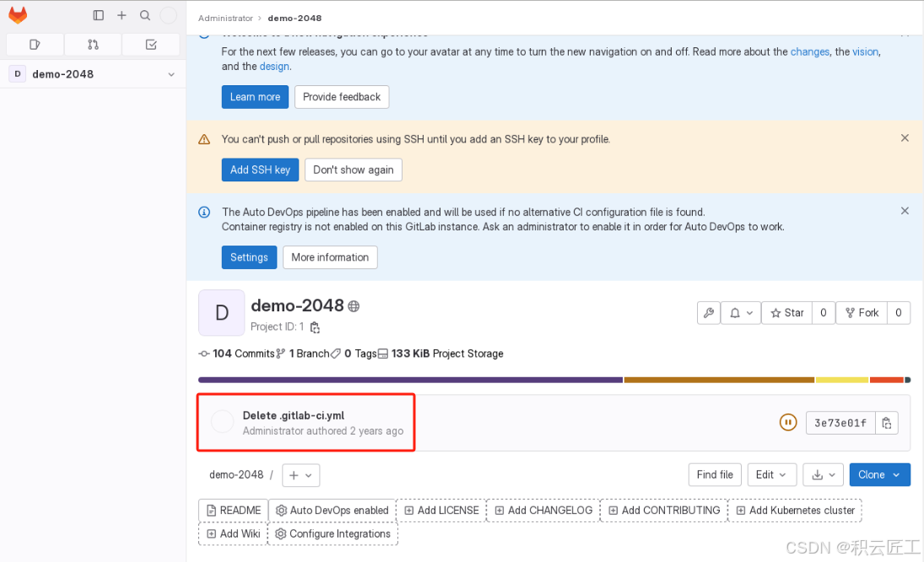Open the 0 Tags link
Viewport: 924px width, 562px height.
tap(354, 354)
